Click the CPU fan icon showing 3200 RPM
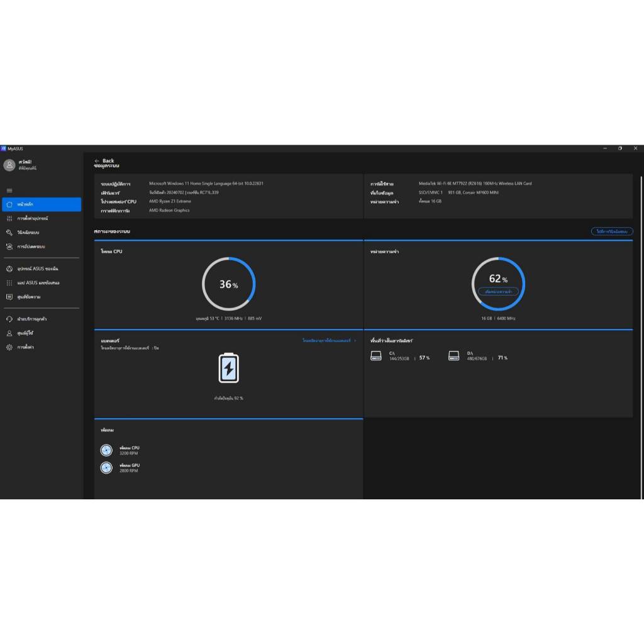 point(106,450)
